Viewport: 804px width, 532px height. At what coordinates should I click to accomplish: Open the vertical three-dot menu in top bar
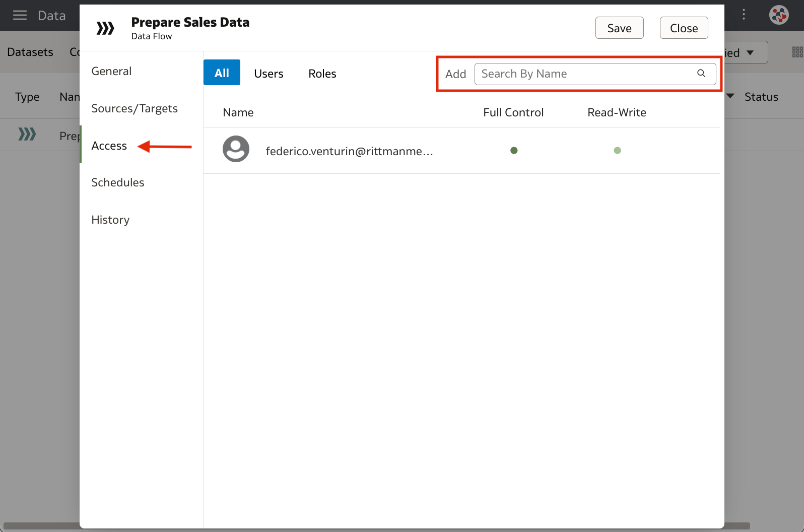(x=744, y=15)
